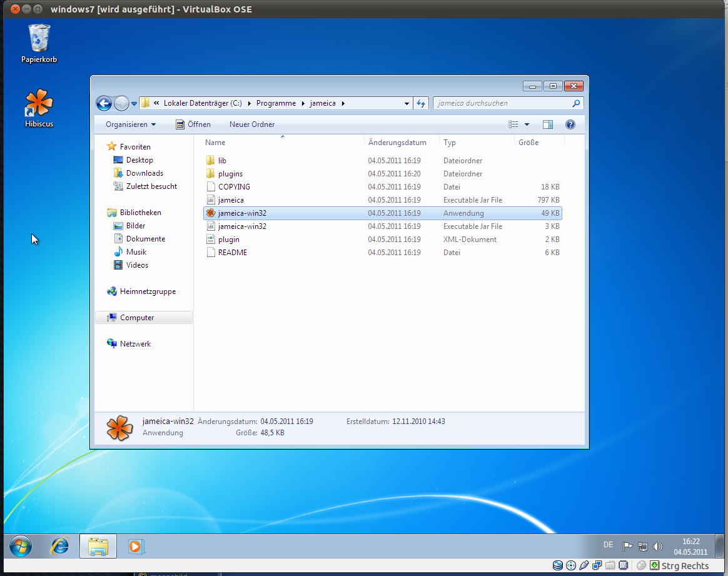Expand the arrow after 'Lokaler Datenträger (C:)'
The image size is (728, 576).
(x=250, y=103)
